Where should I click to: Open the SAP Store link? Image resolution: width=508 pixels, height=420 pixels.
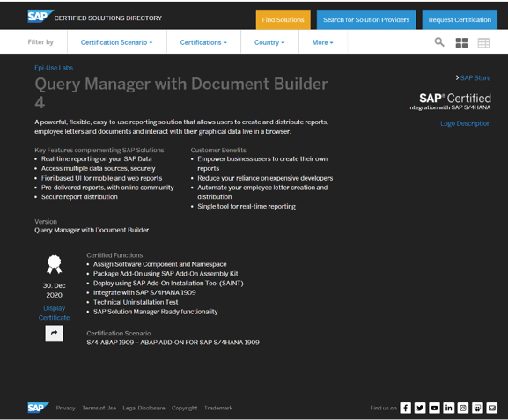(x=475, y=78)
